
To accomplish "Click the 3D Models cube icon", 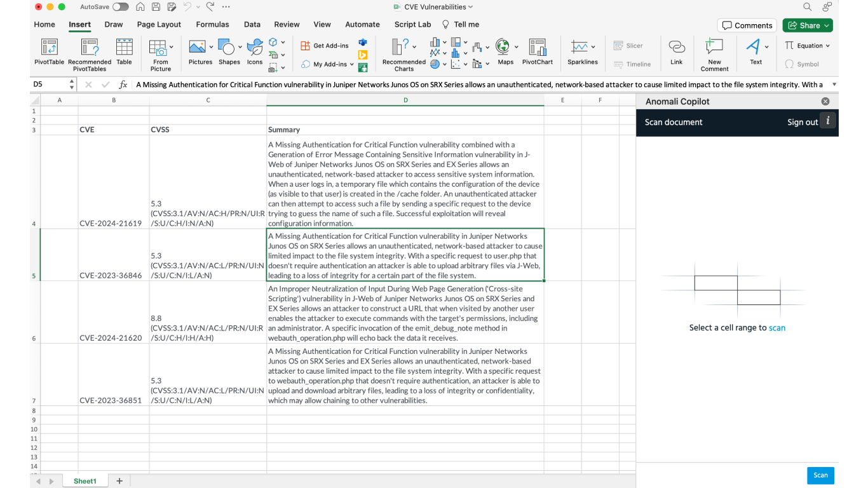I will 273,42.
